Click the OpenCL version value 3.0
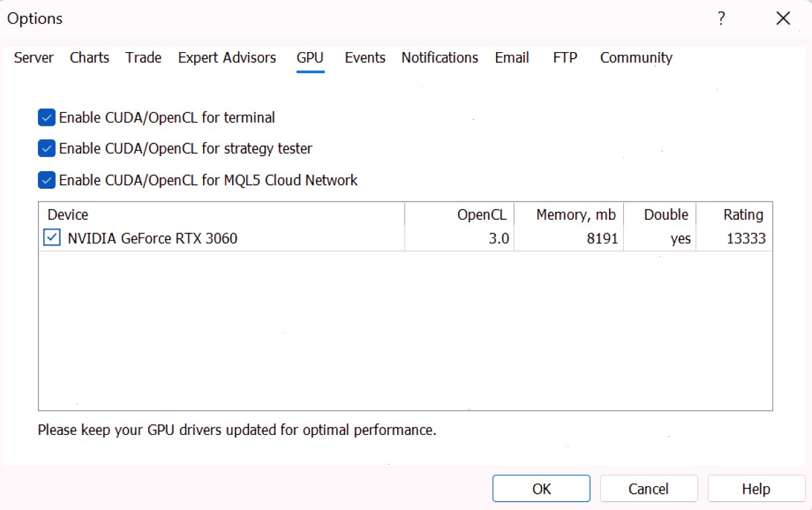Image resolution: width=812 pixels, height=510 pixels. click(499, 239)
